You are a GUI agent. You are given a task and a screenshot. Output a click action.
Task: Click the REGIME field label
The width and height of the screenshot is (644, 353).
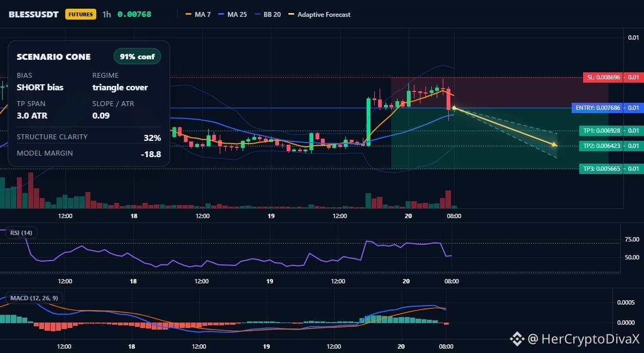click(106, 75)
